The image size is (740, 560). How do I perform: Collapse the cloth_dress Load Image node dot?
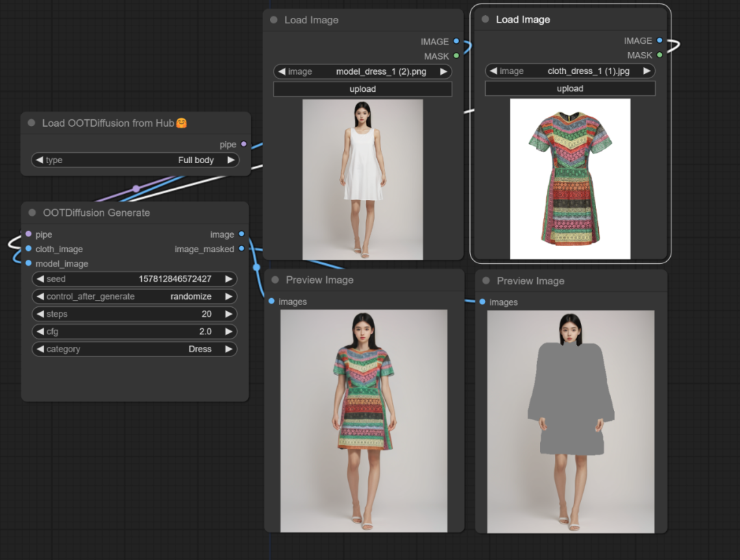coord(485,19)
